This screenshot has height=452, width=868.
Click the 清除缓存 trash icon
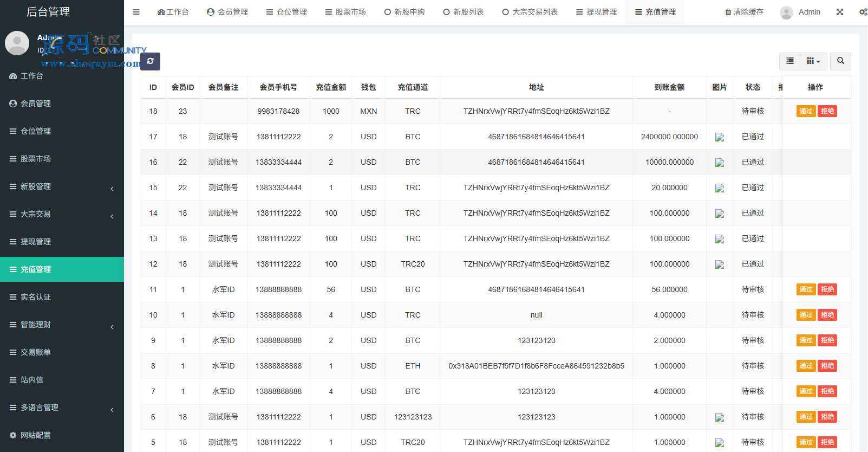pyautogui.click(x=728, y=12)
